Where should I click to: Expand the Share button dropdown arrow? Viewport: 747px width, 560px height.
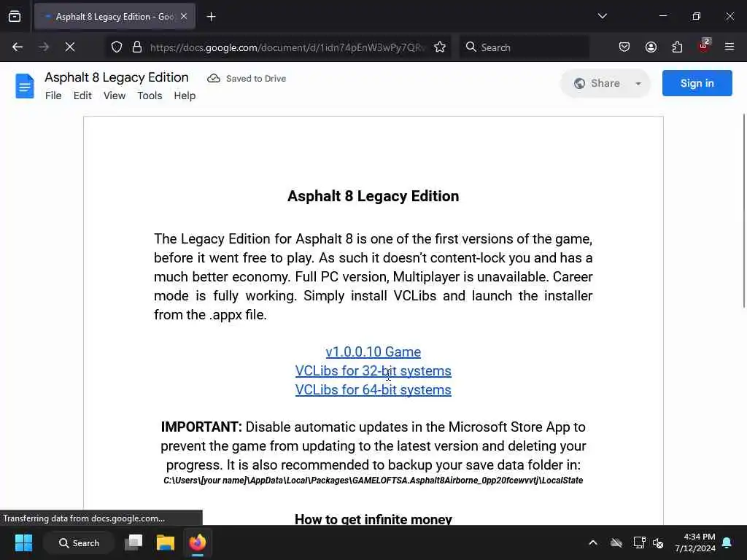tap(638, 83)
